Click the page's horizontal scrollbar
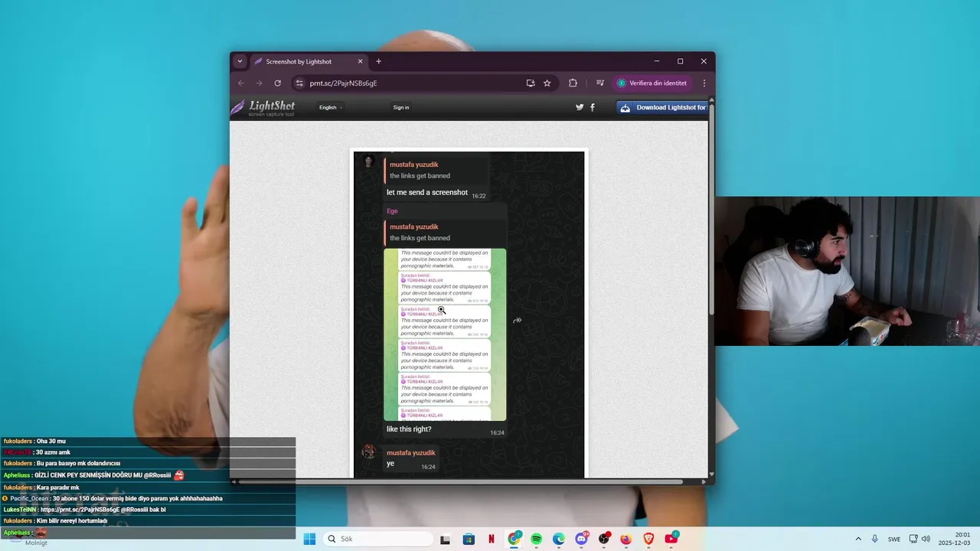Viewport: 980px width, 551px height. pyautogui.click(x=460, y=481)
